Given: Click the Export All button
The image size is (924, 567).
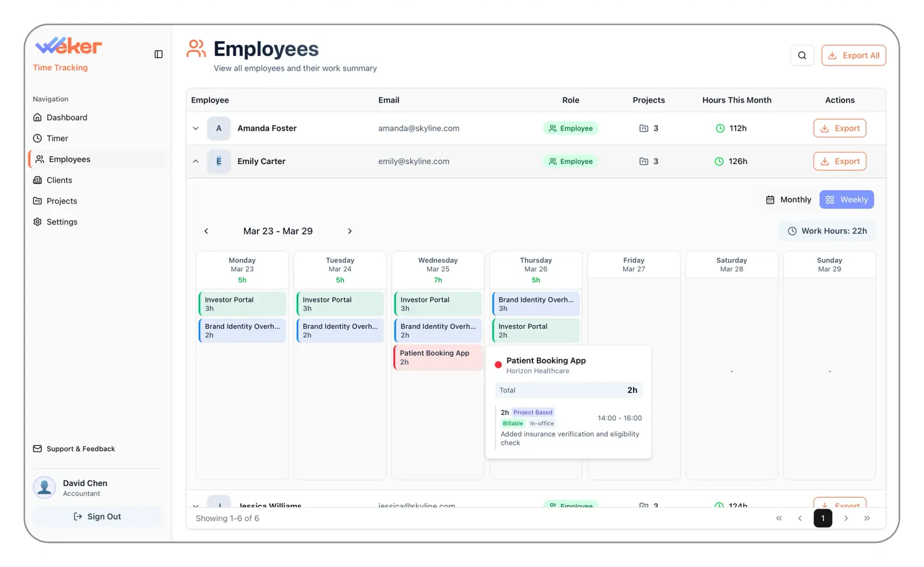Looking at the screenshot, I should pos(854,55).
